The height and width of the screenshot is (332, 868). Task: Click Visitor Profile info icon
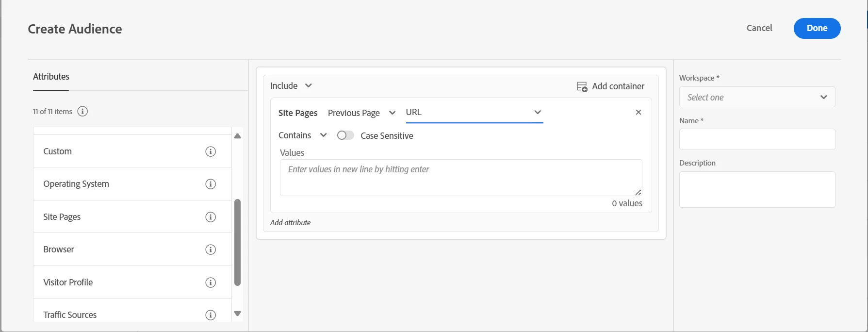click(x=211, y=282)
